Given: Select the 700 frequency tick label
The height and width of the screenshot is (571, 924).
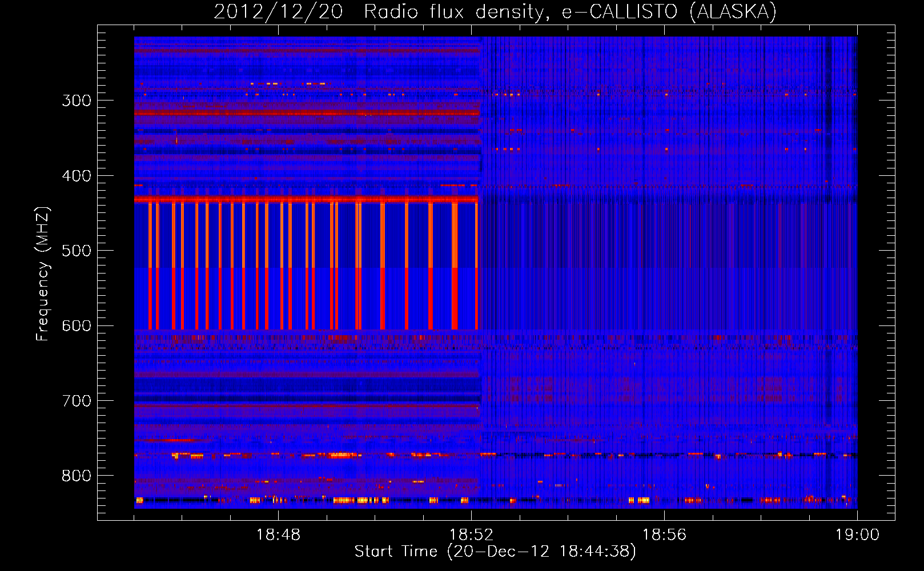Looking at the screenshot, I should click(x=77, y=401).
